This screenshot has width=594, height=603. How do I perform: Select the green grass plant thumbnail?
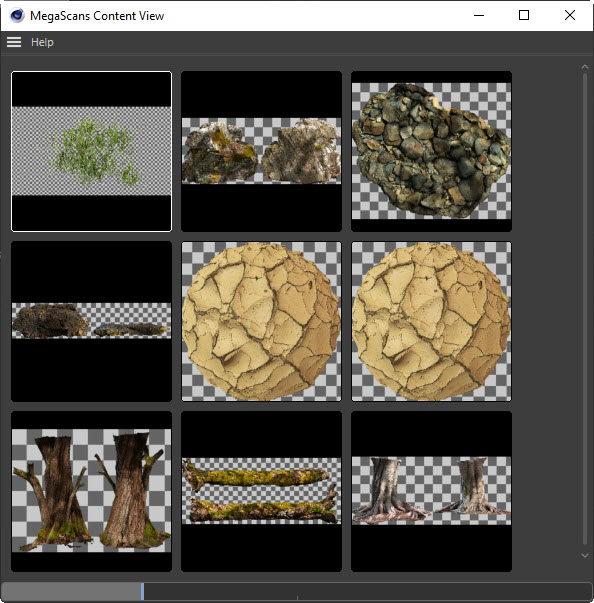pos(92,151)
